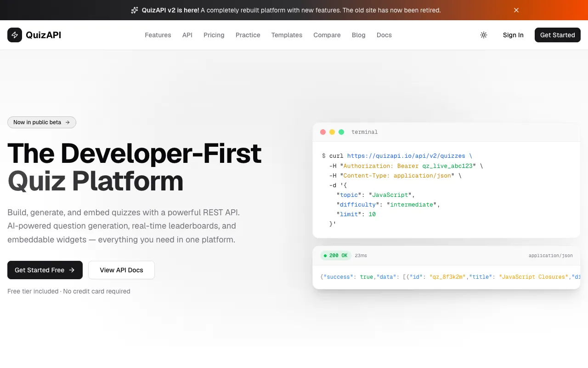The image size is (588, 368).
Task: Click the green dot in terminal window
Action: [x=341, y=132]
